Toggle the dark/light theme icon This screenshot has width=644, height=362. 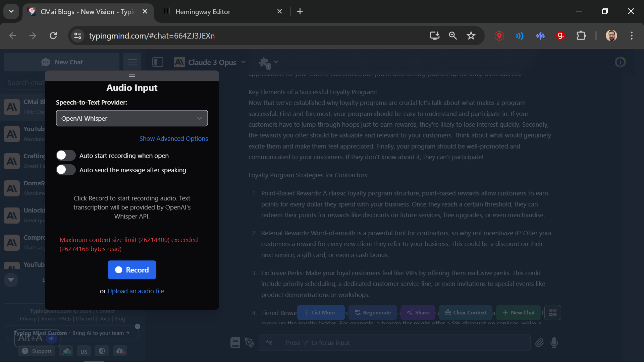click(x=102, y=351)
